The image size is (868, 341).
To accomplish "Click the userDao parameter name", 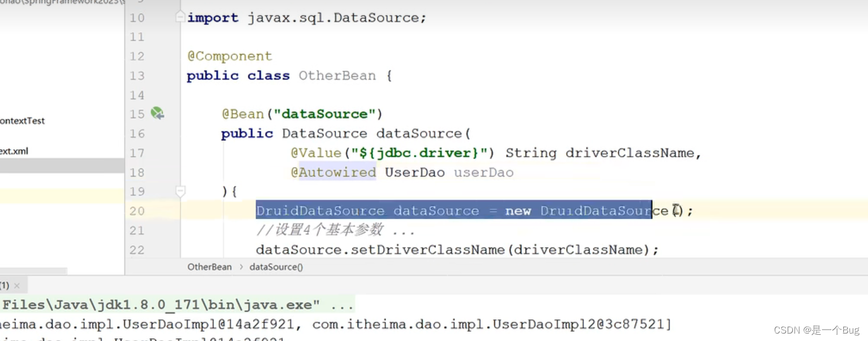I will click(484, 173).
